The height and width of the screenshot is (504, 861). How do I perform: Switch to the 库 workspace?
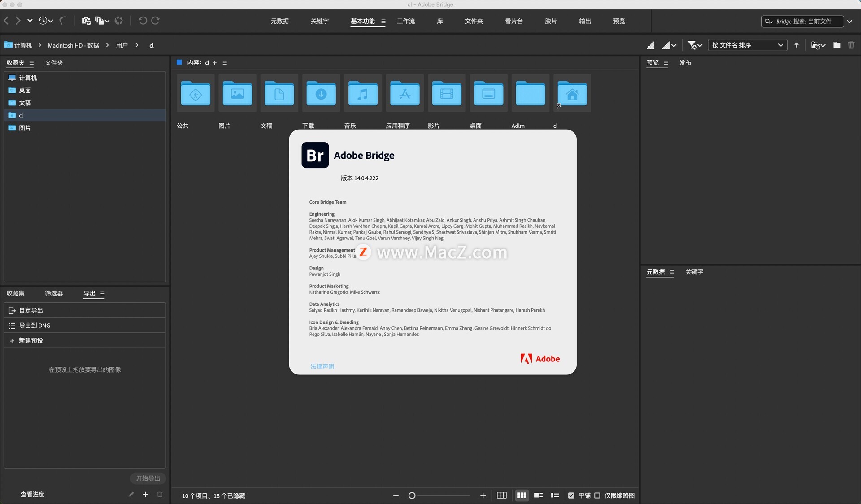click(440, 21)
